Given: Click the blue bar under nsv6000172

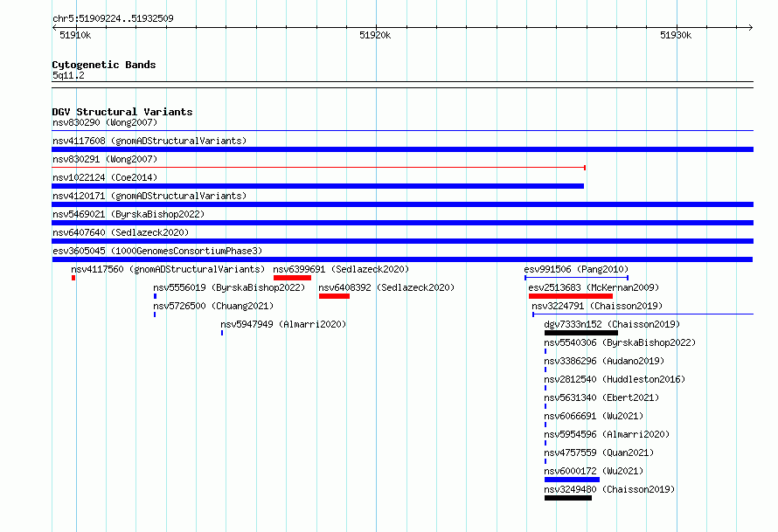Looking at the screenshot, I should pyautogui.click(x=572, y=480).
